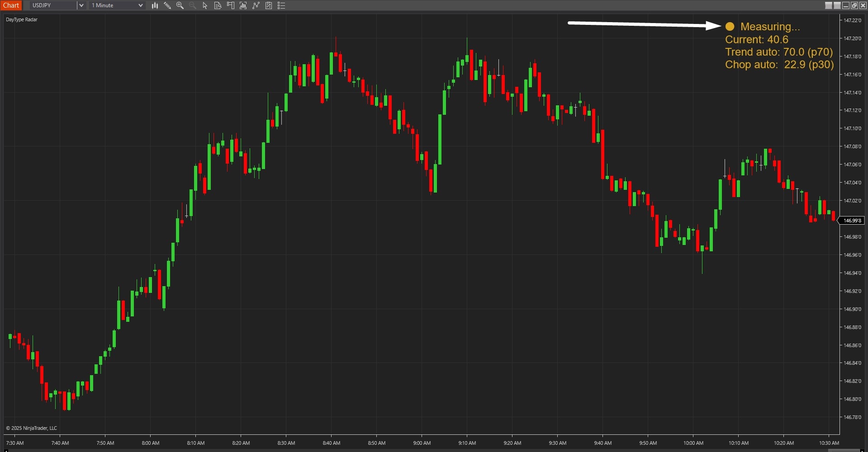Select the Drawing tools pencil icon
The height and width of the screenshot is (452, 868).
167,5
